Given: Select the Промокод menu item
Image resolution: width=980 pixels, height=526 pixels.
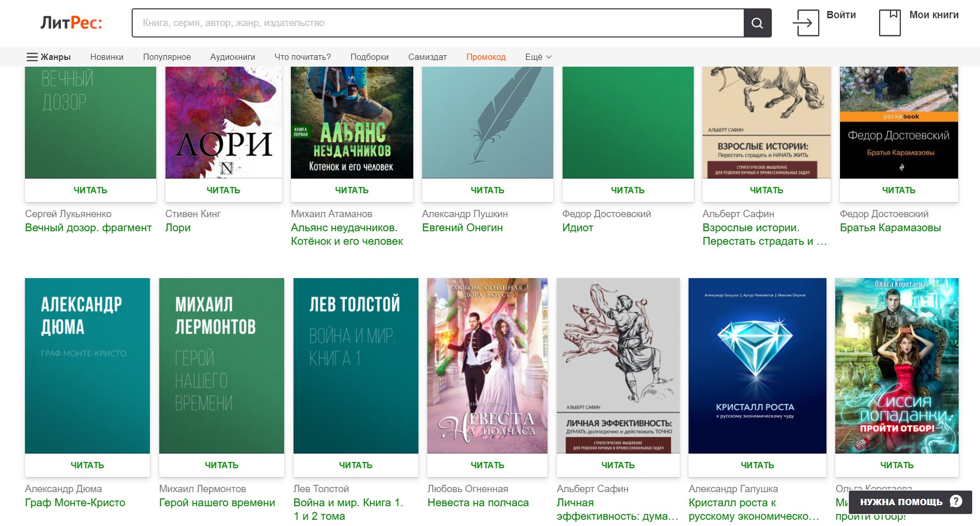Looking at the screenshot, I should click(486, 57).
